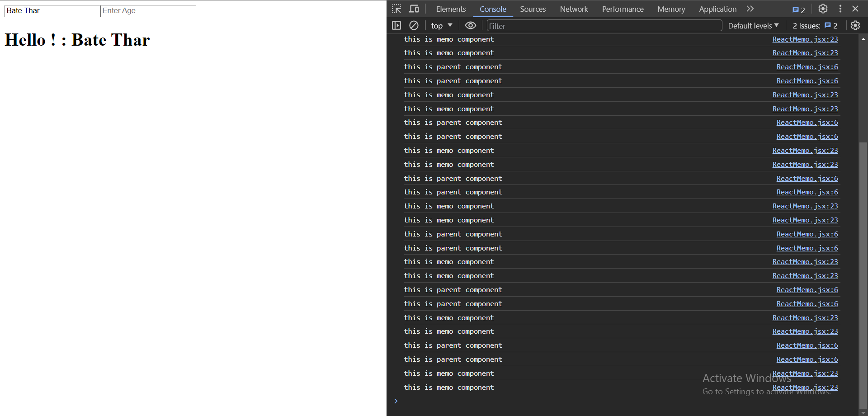Expand more tabs double-chevron
Image resolution: width=868 pixels, height=416 pixels.
click(750, 9)
